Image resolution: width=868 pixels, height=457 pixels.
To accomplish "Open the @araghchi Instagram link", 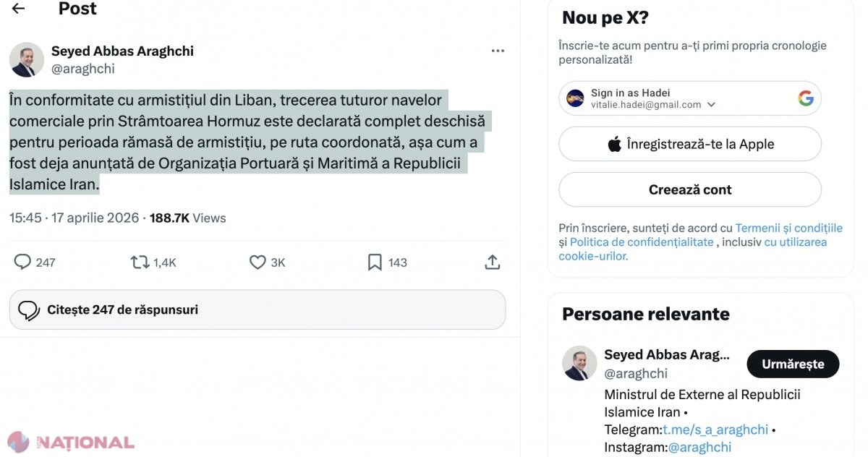I will [699, 448].
